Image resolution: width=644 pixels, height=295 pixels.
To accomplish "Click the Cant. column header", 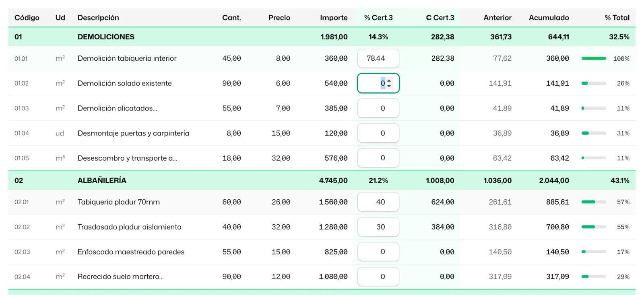I will click(231, 18).
